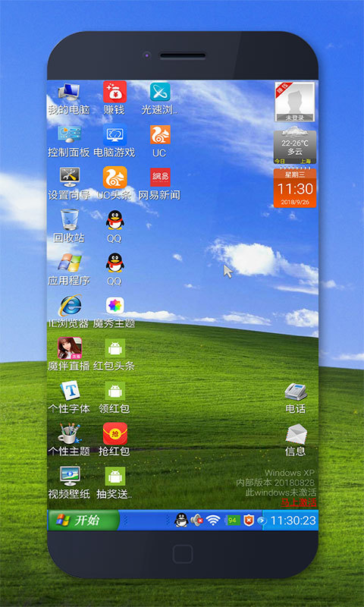Click the 马上激活 activation link
Screen dimensions: 364x607
point(298,502)
